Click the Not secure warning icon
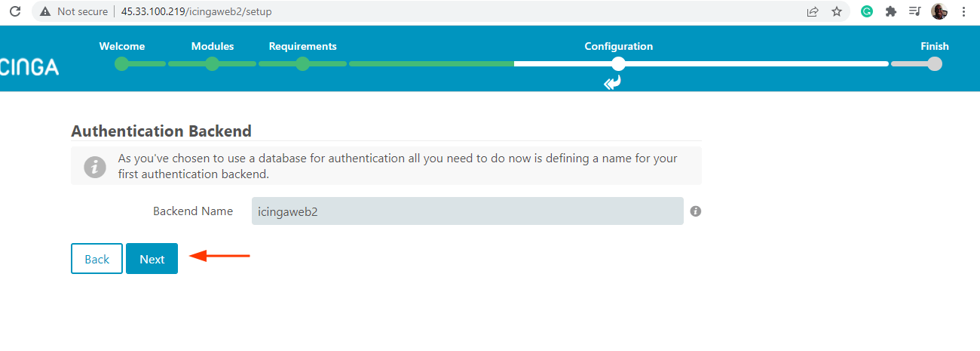Screen dimensions: 980x351 pos(45,11)
